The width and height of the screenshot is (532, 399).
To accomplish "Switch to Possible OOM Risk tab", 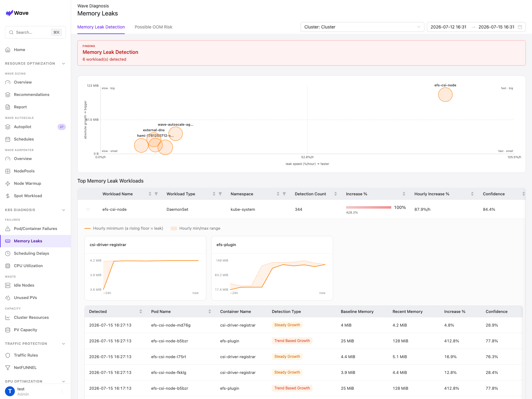I will [153, 27].
